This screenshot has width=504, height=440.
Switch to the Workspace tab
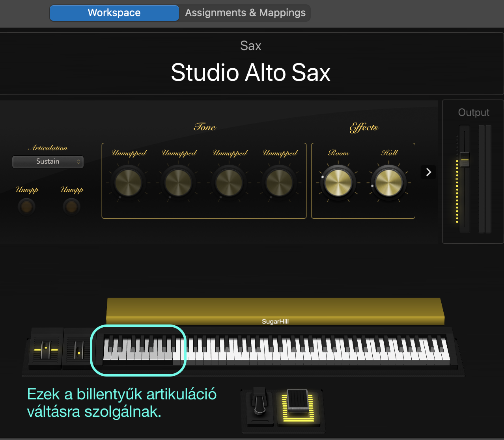(x=114, y=13)
